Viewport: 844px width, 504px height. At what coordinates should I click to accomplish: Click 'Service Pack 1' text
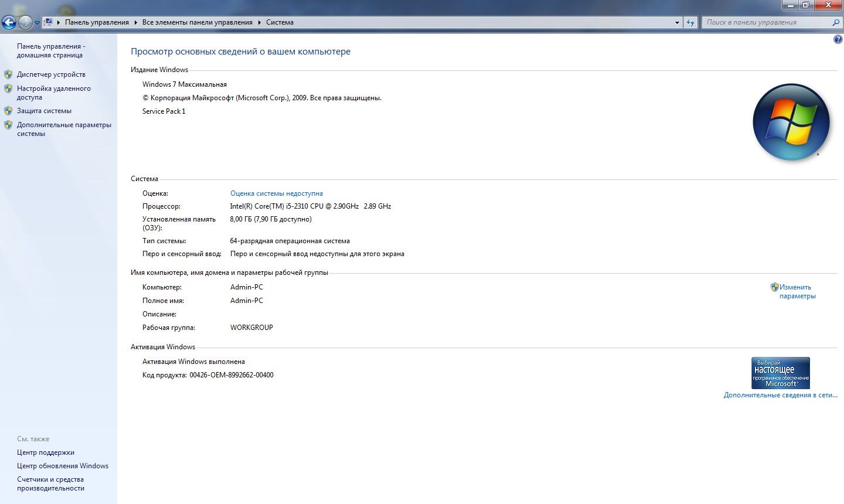click(x=164, y=111)
